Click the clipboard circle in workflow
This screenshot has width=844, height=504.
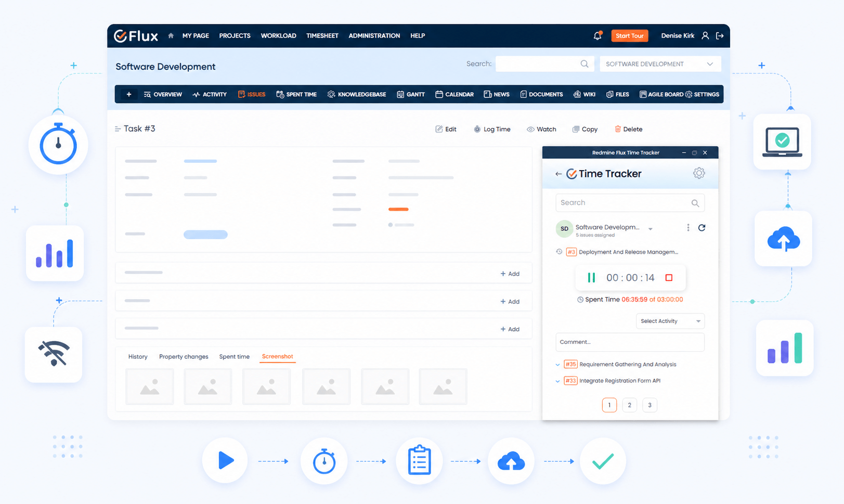[x=419, y=461]
